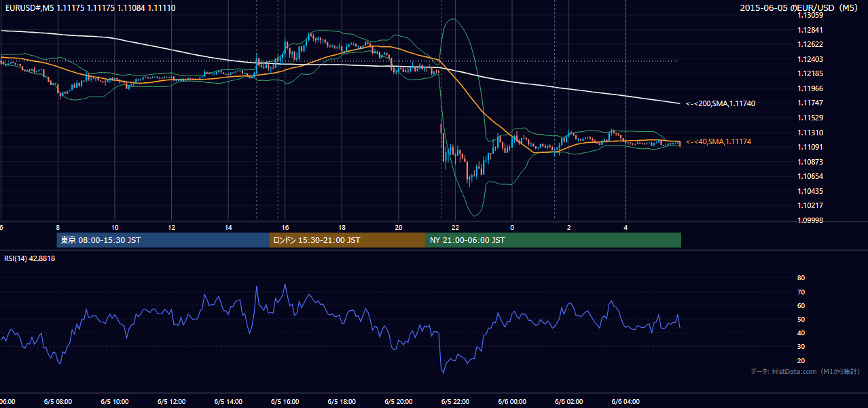This screenshot has height=408, width=868.
Task: Click the 40 SMA 1.11174 label
Action: click(719, 141)
